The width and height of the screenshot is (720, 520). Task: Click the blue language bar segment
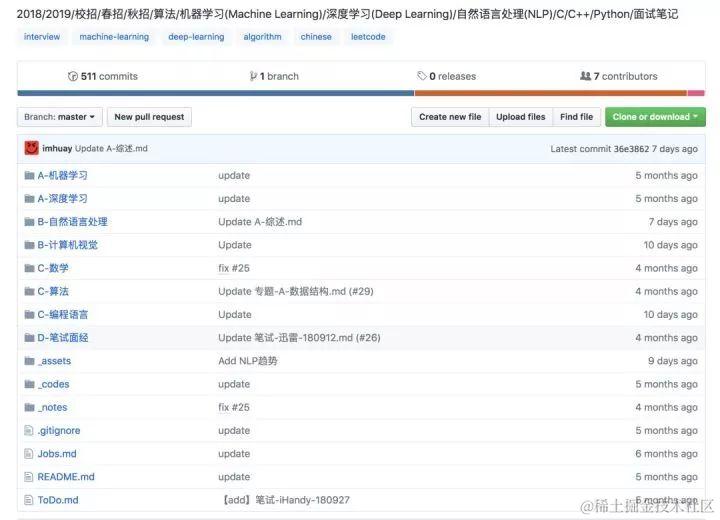pyautogui.click(x=216, y=93)
